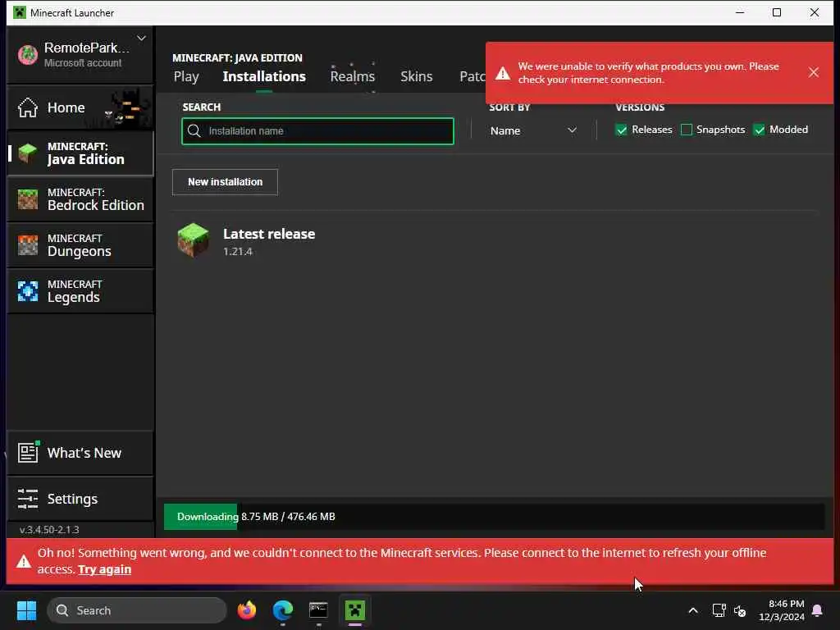840x630 pixels.
Task: Launch Firefox from the taskbar
Action: tap(246, 610)
